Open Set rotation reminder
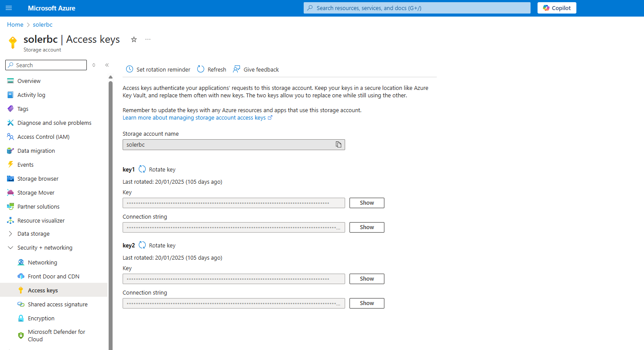The image size is (644, 350). (158, 69)
